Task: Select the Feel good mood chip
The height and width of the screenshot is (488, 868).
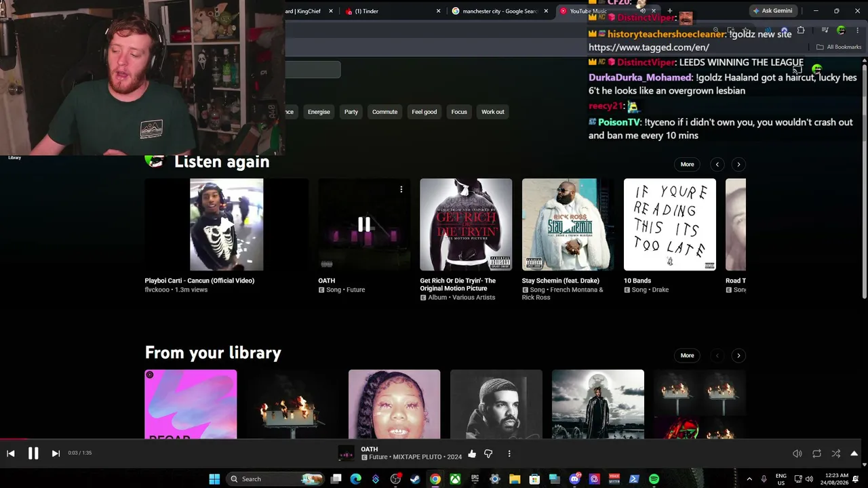Action: 425,112
